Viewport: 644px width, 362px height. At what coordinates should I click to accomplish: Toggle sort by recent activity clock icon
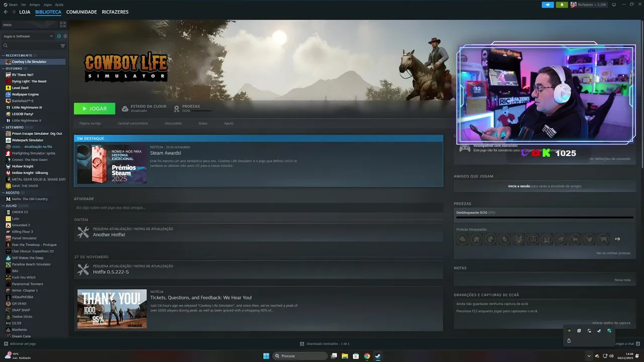coord(59,36)
